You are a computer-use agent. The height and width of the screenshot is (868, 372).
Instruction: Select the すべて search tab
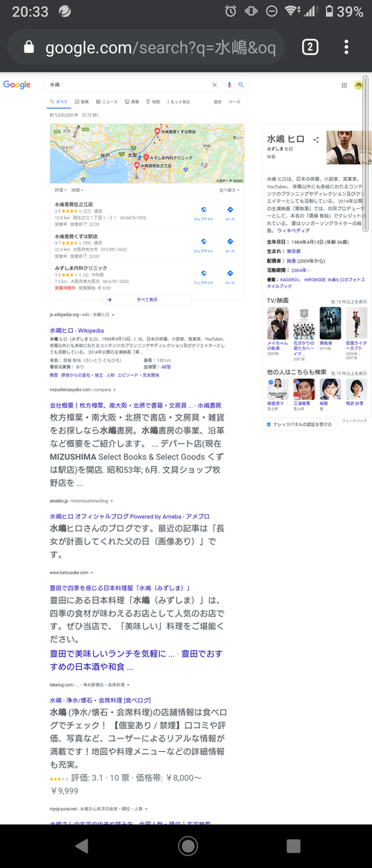click(x=59, y=102)
